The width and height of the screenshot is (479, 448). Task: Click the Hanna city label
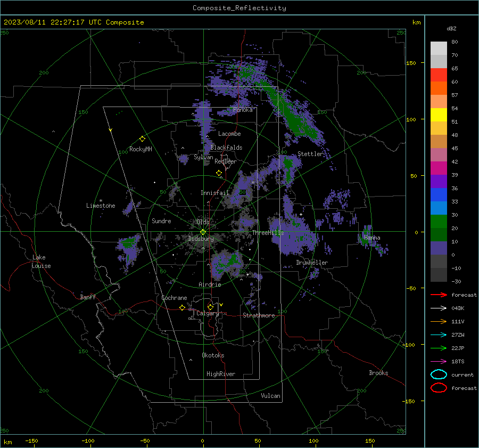372,238
